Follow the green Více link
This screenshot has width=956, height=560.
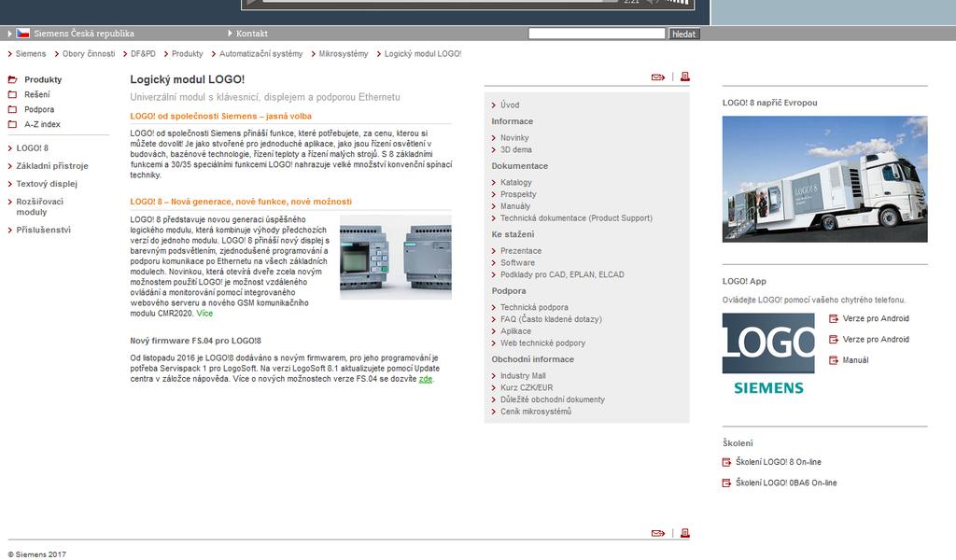204,314
